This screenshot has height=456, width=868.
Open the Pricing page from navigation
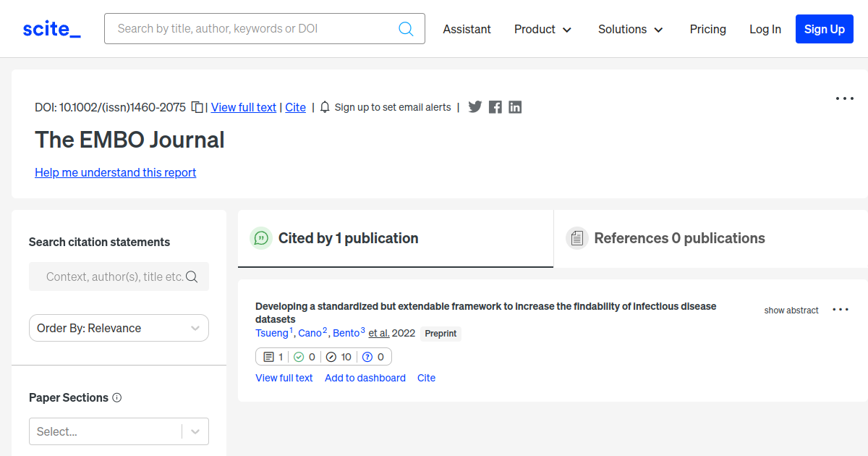pos(707,29)
